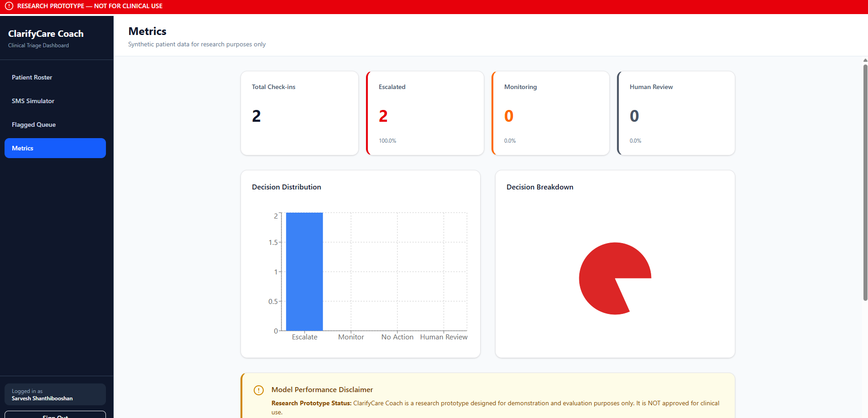
Task: Click the warning icon in red prototype banner
Action: pos(9,6)
